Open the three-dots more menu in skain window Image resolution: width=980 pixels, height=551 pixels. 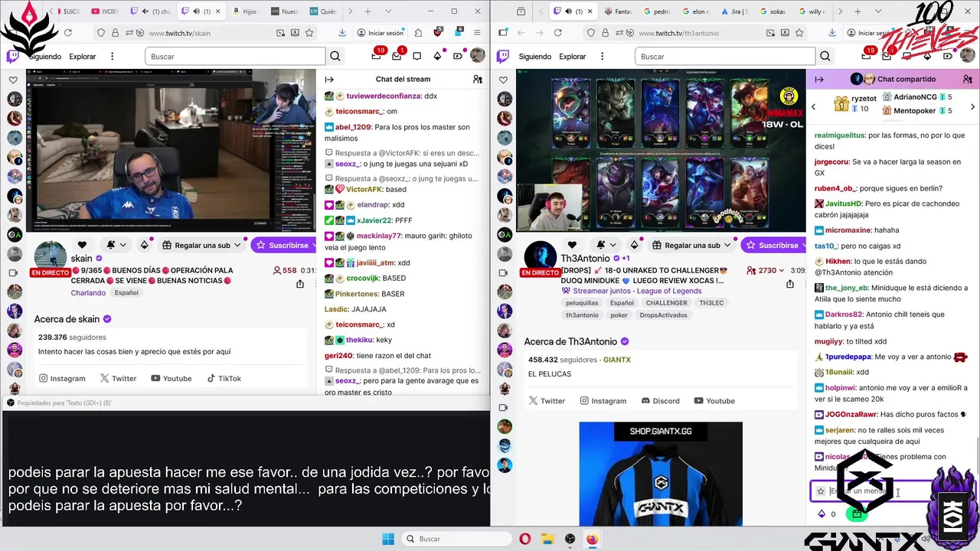[x=113, y=57]
